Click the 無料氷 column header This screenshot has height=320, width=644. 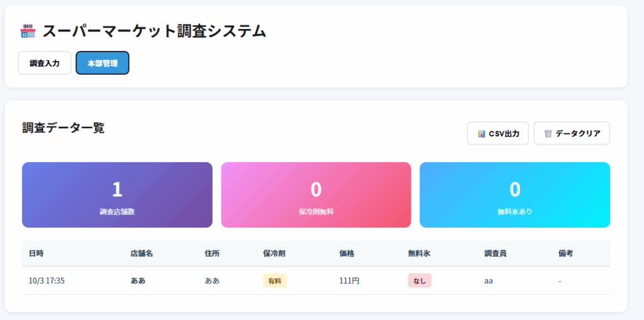pos(419,253)
